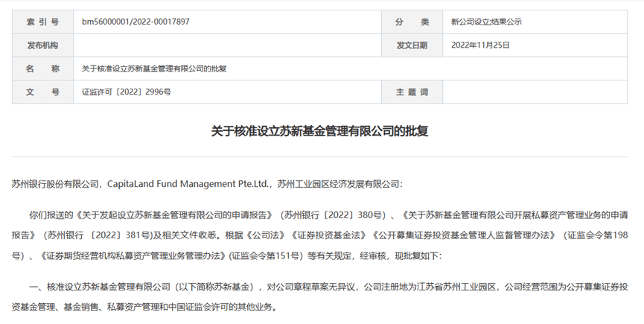Click the phrase 经审核，现批复如下
Image resolution: width=644 pixels, height=324 pixels.
tap(399, 255)
